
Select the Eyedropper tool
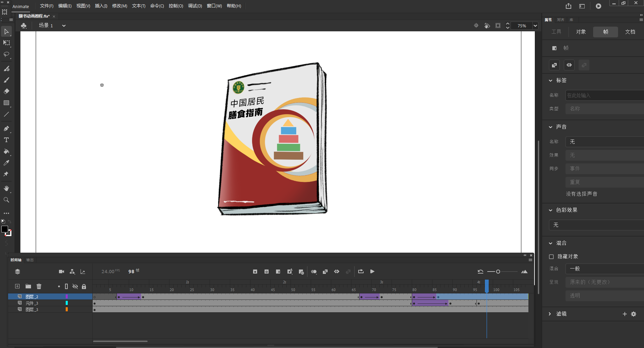[x=6, y=163]
